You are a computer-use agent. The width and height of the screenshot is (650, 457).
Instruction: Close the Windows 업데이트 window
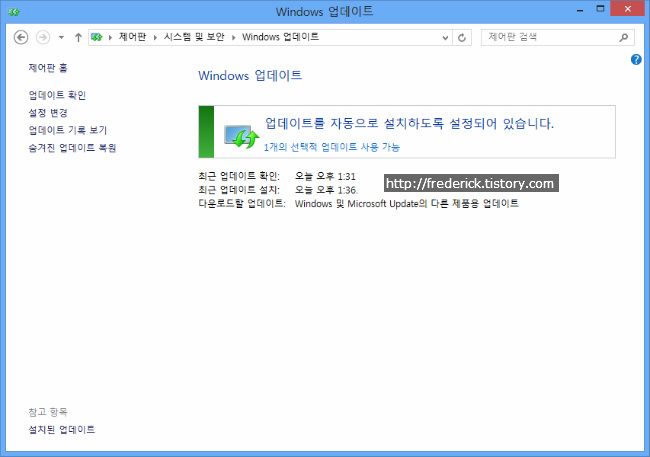tap(627, 9)
